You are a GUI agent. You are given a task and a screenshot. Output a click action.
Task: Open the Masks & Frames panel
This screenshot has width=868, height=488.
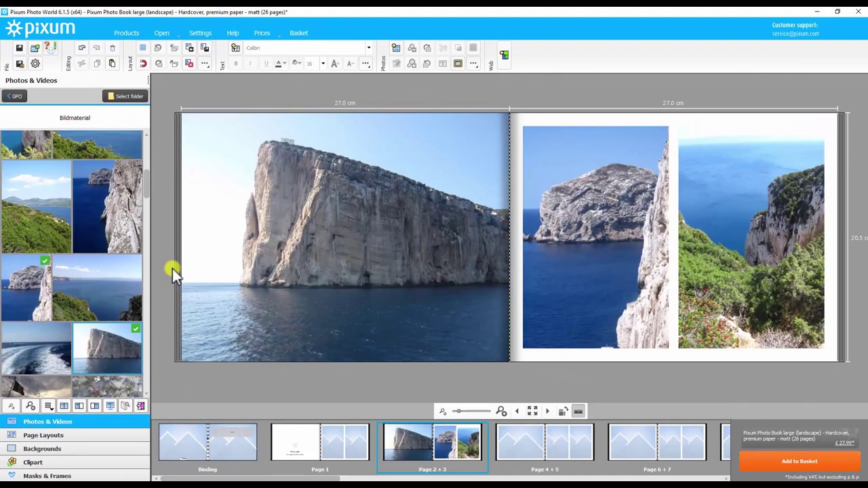[x=75, y=476]
